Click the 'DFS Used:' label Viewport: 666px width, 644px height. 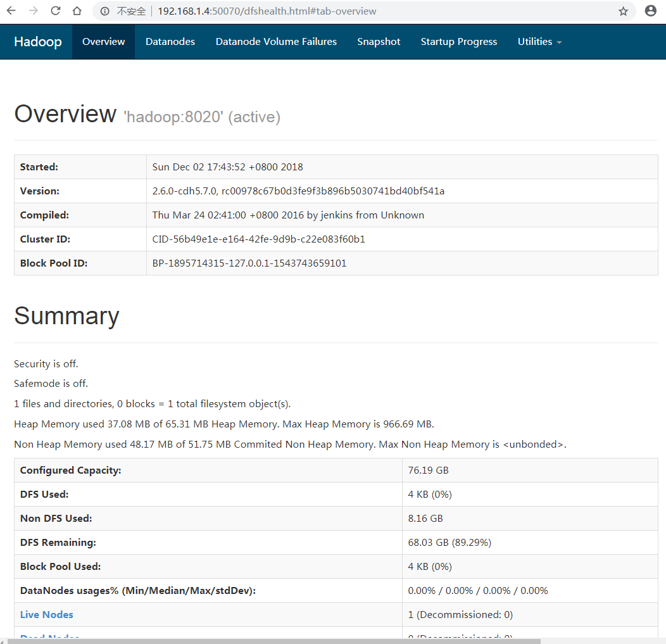pos(44,495)
